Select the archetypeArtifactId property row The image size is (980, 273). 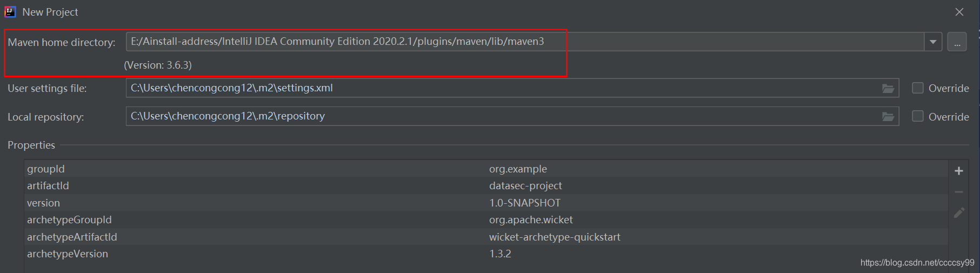486,237
